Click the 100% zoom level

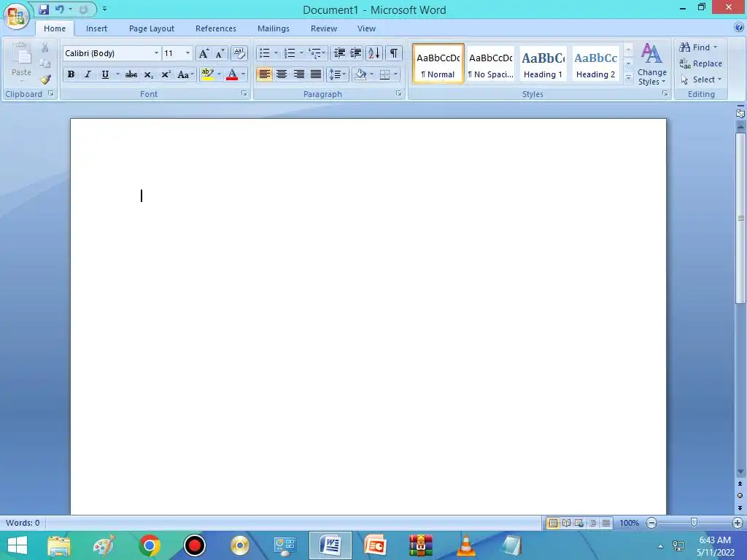pos(629,523)
